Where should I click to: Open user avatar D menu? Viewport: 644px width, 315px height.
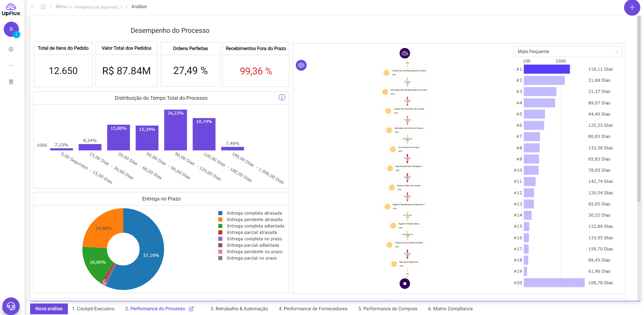tap(11, 29)
